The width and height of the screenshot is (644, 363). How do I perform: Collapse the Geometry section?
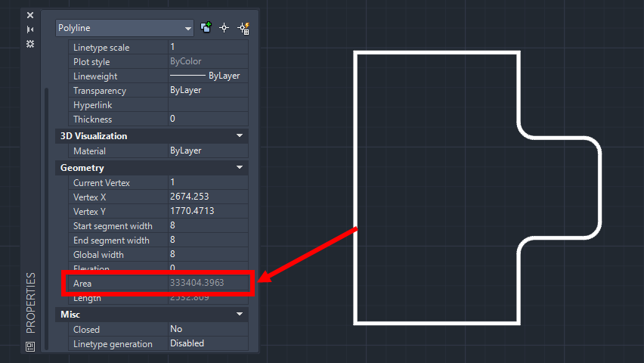tap(240, 167)
